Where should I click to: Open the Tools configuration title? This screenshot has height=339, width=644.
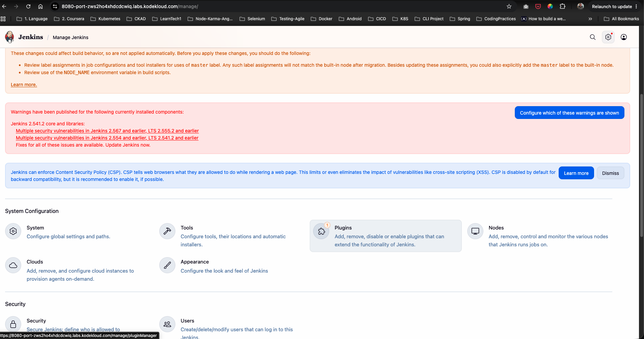coord(187,228)
